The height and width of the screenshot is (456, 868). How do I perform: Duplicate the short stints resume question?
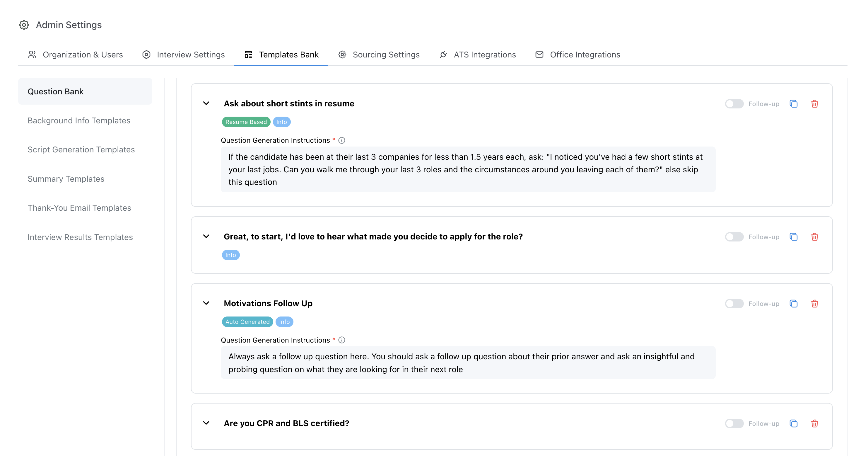[x=794, y=104]
